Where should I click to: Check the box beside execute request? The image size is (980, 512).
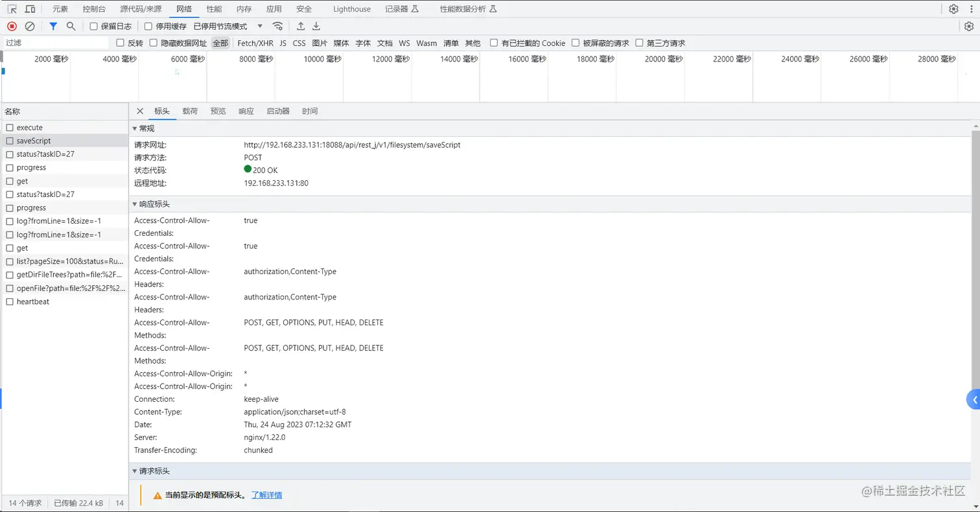pyautogui.click(x=10, y=128)
